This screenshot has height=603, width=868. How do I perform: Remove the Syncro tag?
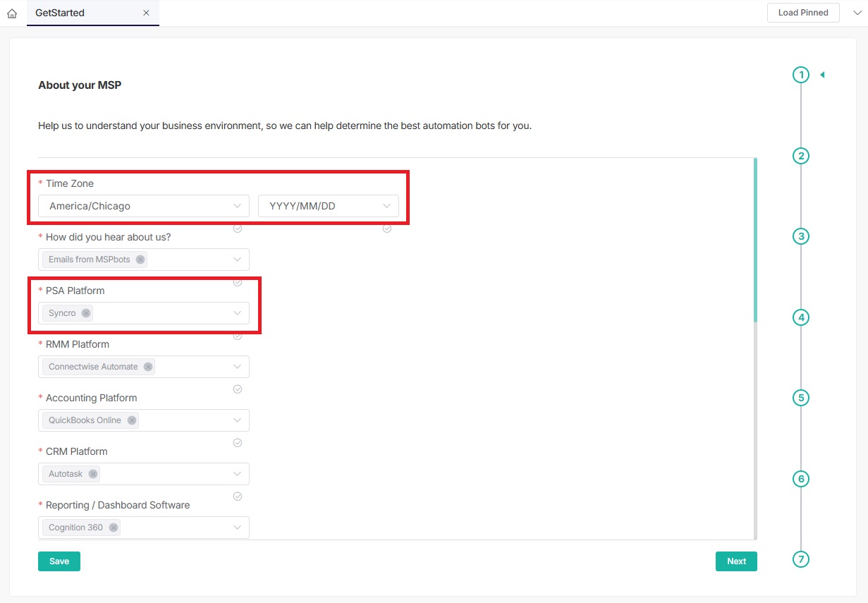[86, 313]
